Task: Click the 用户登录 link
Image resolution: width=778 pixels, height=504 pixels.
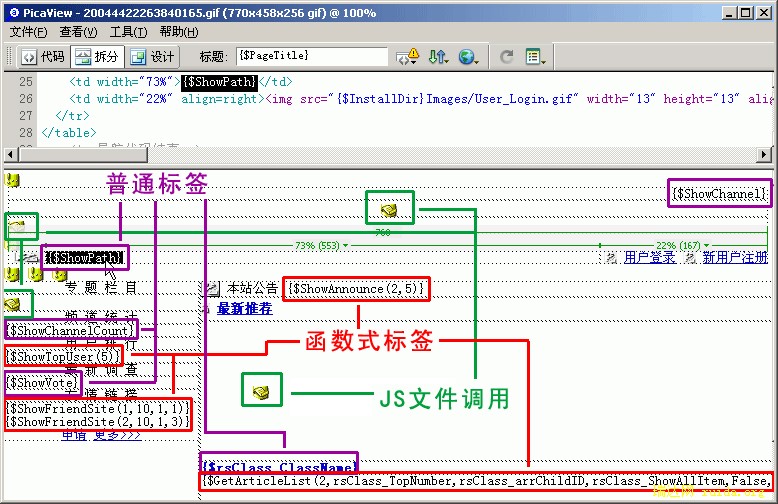Action: (649, 258)
